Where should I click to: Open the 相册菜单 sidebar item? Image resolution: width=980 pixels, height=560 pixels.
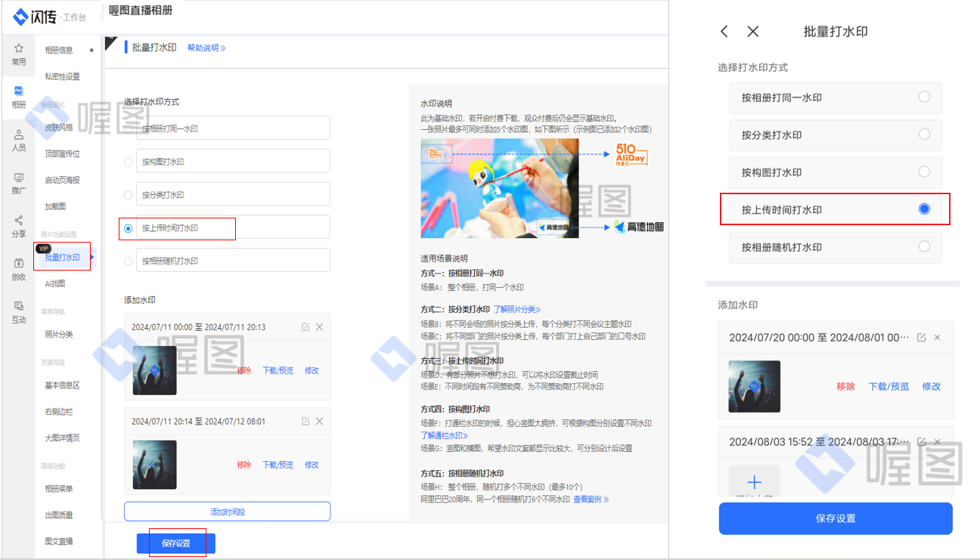pyautogui.click(x=59, y=488)
